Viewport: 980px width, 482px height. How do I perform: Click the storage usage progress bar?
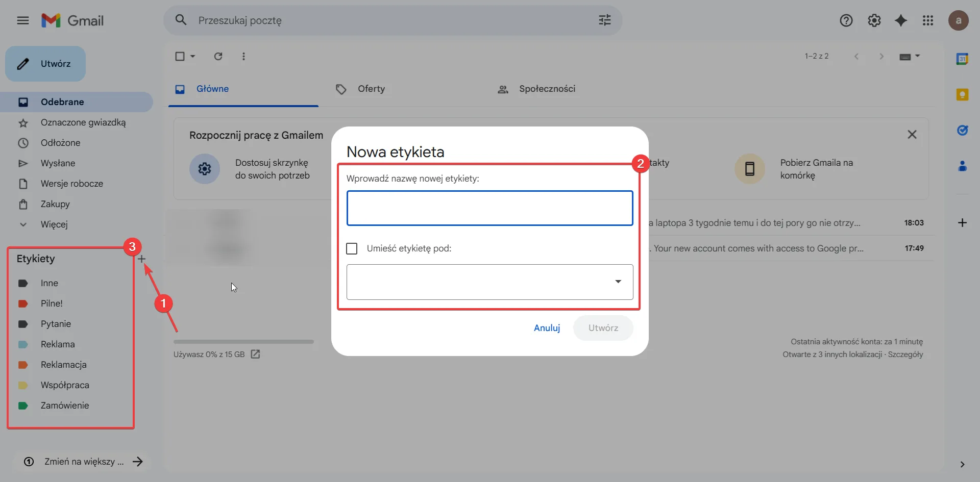[243, 342]
